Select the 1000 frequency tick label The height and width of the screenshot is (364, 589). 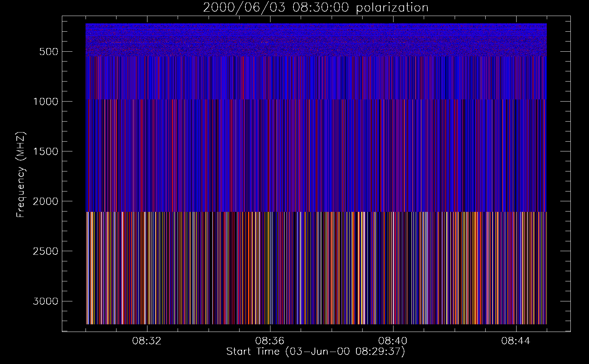46,102
